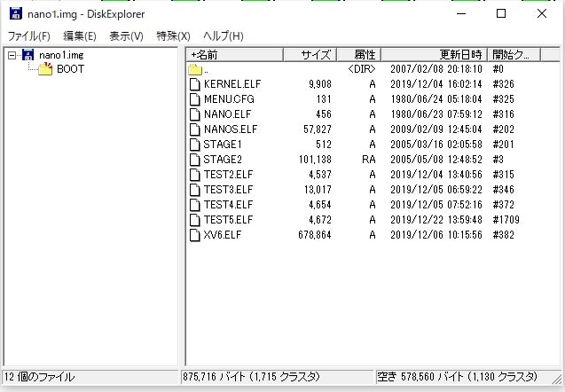The height and width of the screenshot is (392, 565).
Task: Click size value 101,138
Action: [315, 160]
